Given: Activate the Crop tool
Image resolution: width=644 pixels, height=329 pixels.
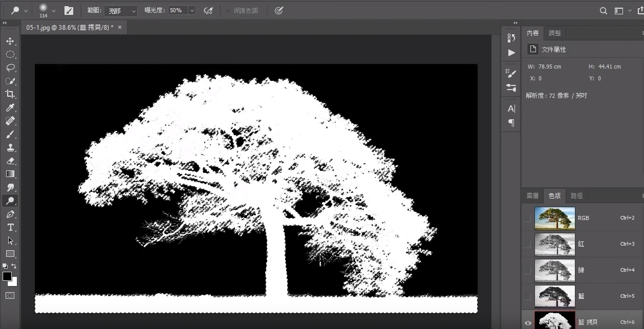Looking at the screenshot, I should [10, 94].
